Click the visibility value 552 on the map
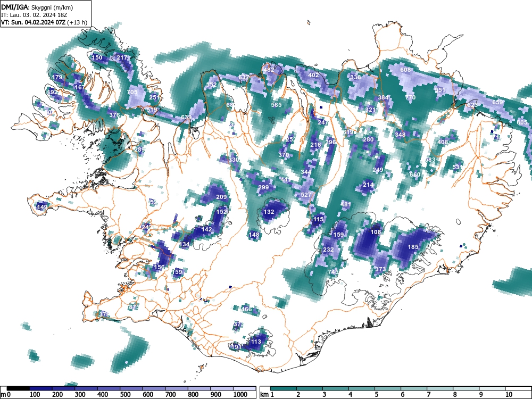This screenshot has width=532, height=399. (211, 85)
